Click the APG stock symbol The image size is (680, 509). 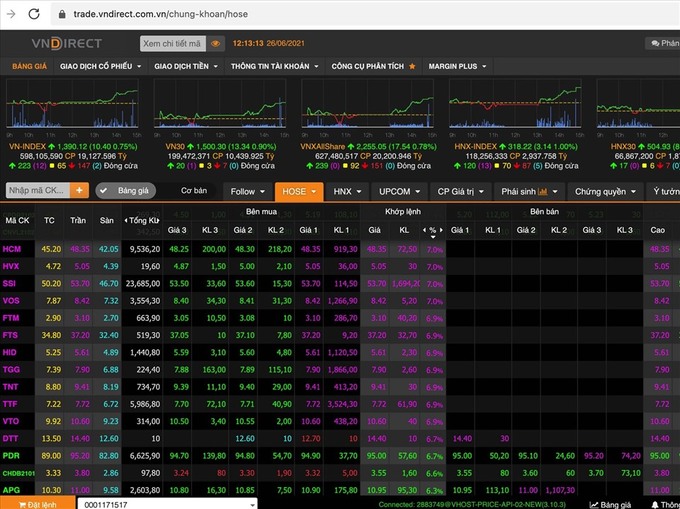pyautogui.click(x=11, y=490)
